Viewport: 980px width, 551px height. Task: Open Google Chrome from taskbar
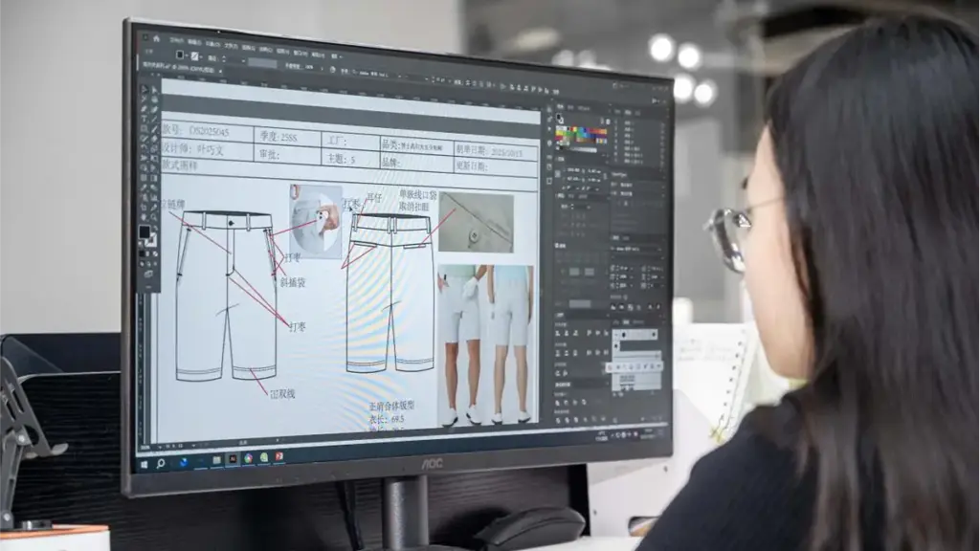[x=248, y=458]
